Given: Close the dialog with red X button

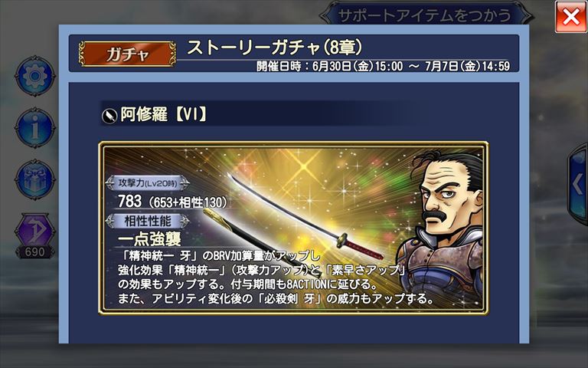Looking at the screenshot, I should click(x=570, y=17).
